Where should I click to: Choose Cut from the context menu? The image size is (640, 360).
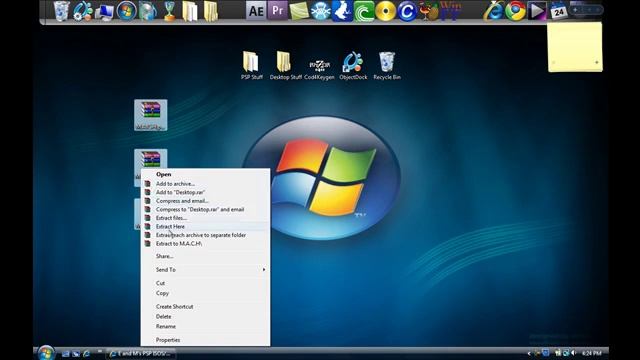coord(205,283)
